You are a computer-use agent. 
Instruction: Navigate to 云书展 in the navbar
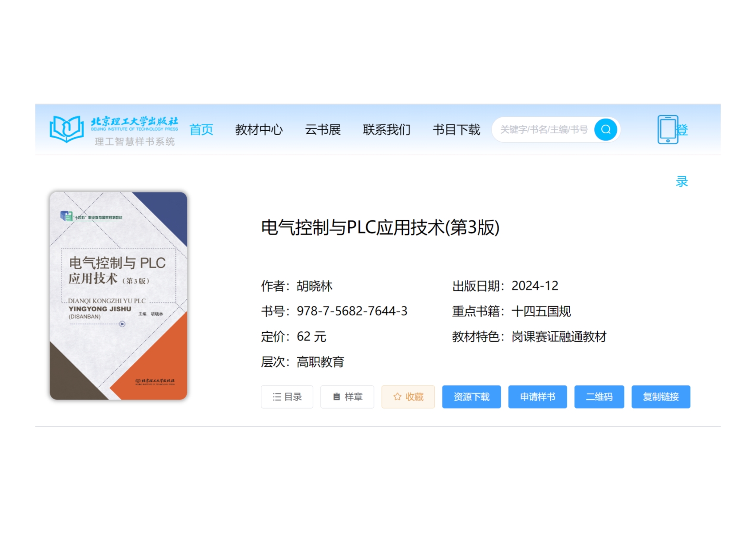click(x=323, y=129)
